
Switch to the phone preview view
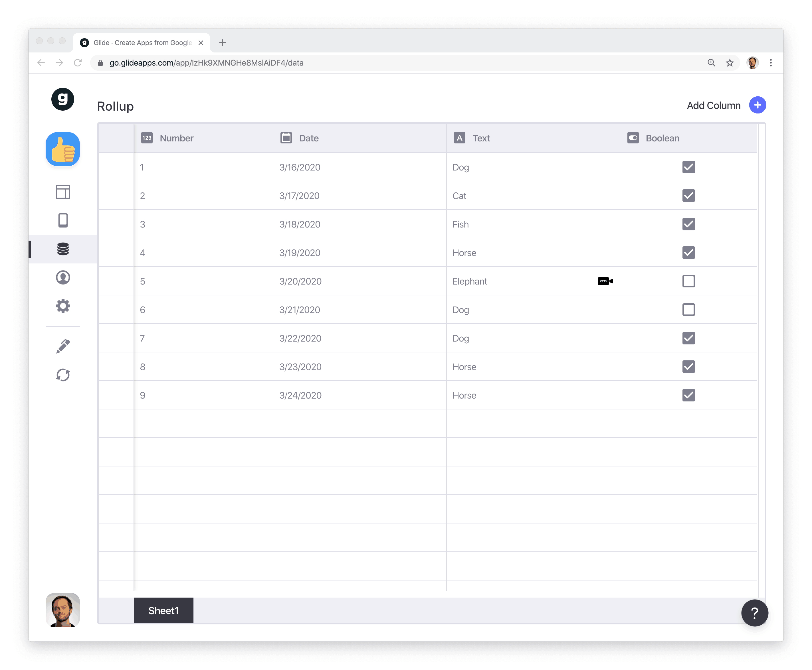pyautogui.click(x=62, y=220)
